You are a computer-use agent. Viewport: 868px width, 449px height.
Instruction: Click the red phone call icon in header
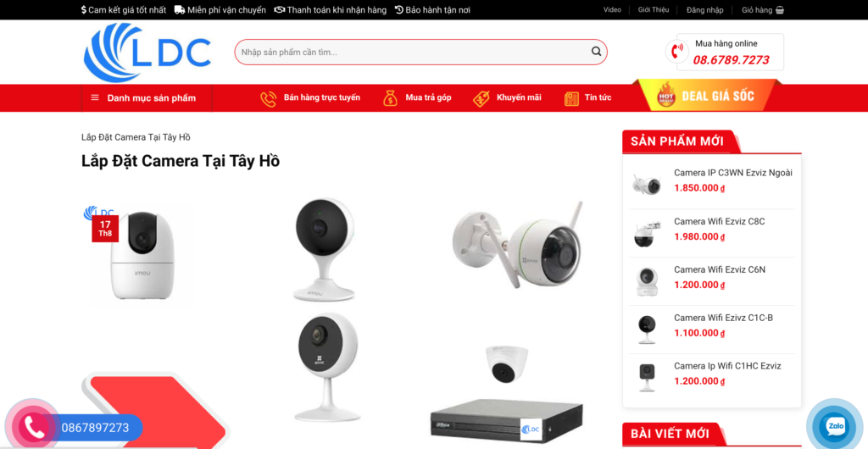[x=676, y=52]
